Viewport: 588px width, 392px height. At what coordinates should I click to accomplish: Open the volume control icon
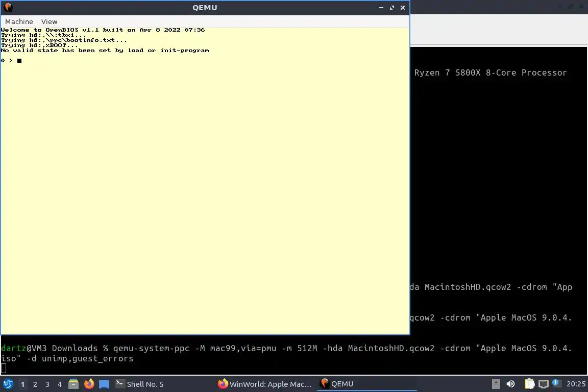pyautogui.click(x=510, y=384)
